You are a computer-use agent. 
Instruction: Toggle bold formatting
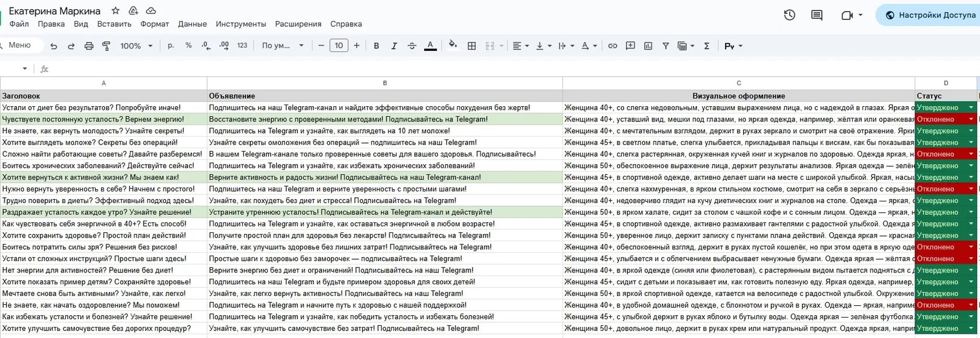click(376, 46)
